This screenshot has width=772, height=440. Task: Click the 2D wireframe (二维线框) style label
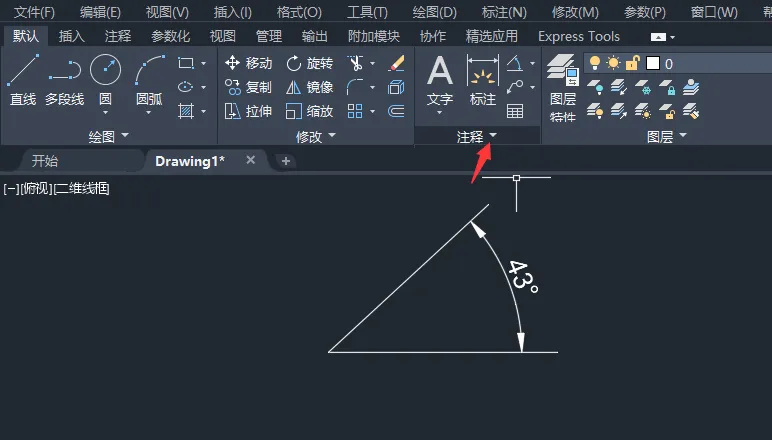click(81, 189)
